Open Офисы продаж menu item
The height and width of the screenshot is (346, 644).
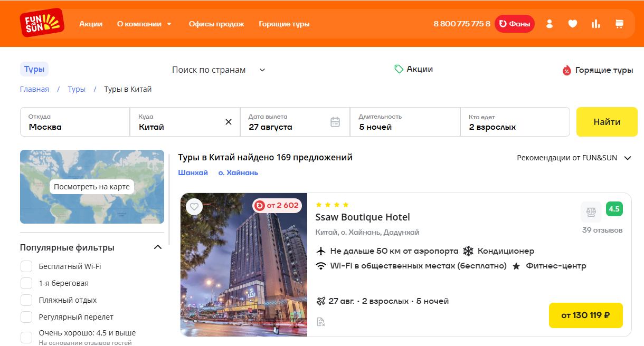(216, 24)
